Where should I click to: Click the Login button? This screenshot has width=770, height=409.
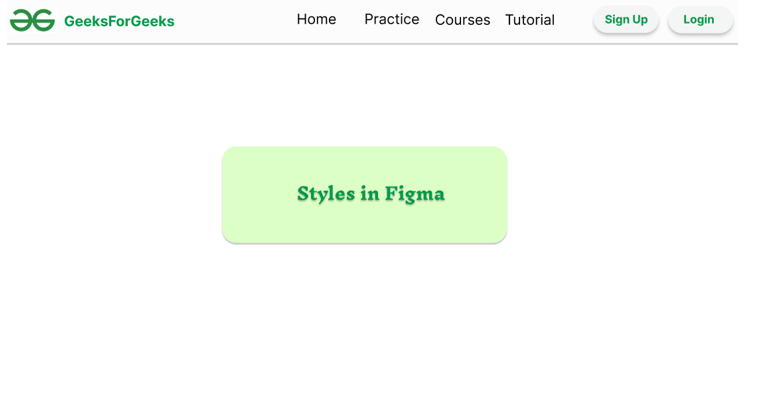tap(699, 19)
